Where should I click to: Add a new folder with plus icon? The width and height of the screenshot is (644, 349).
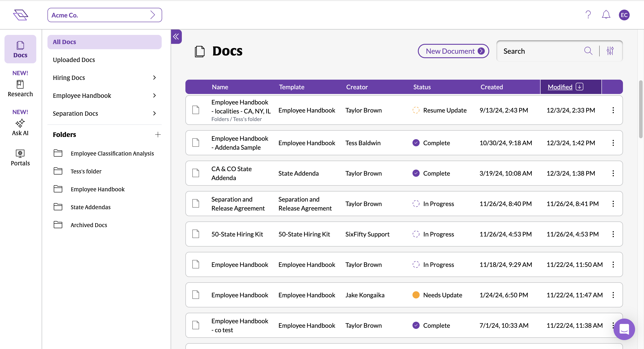point(158,135)
